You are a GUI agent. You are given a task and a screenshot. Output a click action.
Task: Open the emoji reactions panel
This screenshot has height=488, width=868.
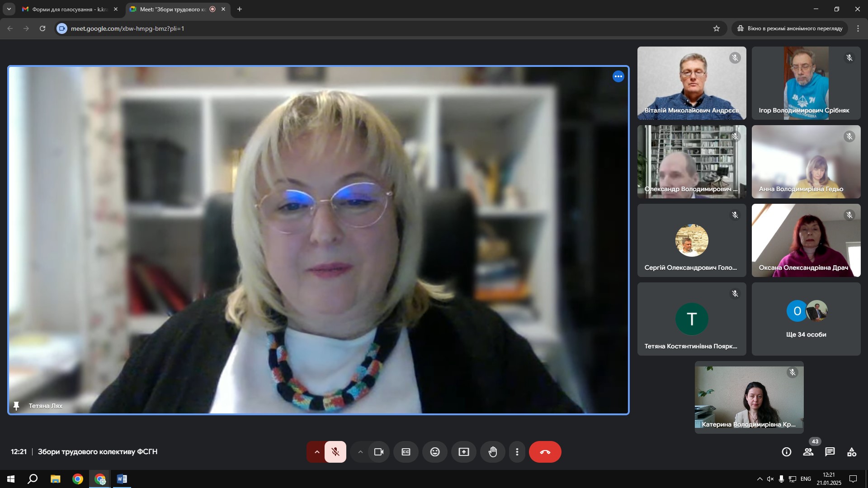pyautogui.click(x=435, y=452)
